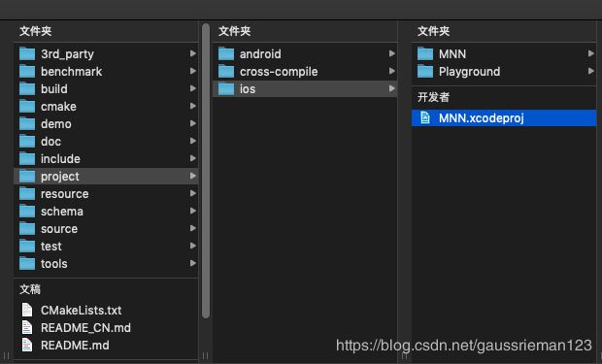Screen dimensions: 602x364
Task: Expand the doc folder arrow
Action: [x=193, y=141]
